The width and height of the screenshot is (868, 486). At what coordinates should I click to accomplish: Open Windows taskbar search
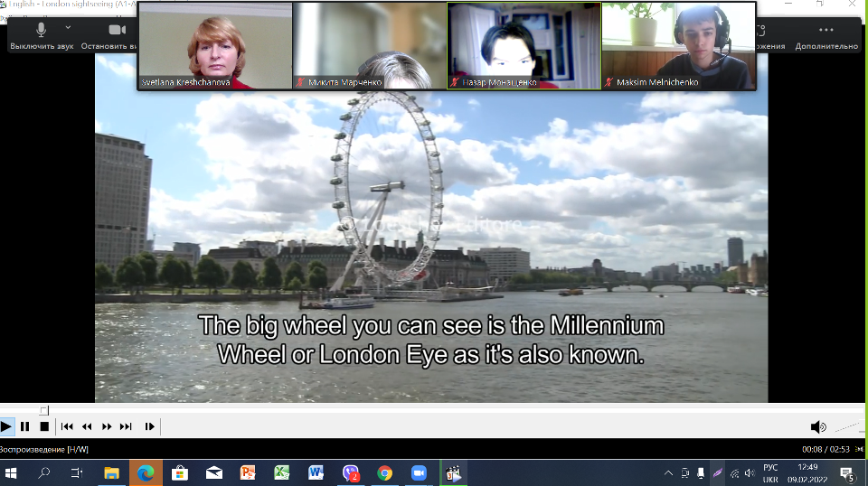pos(43,473)
